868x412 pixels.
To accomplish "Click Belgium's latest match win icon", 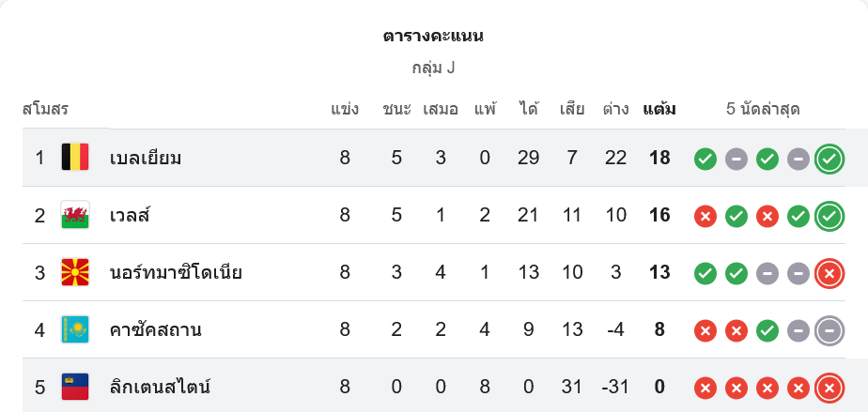I will 829,159.
